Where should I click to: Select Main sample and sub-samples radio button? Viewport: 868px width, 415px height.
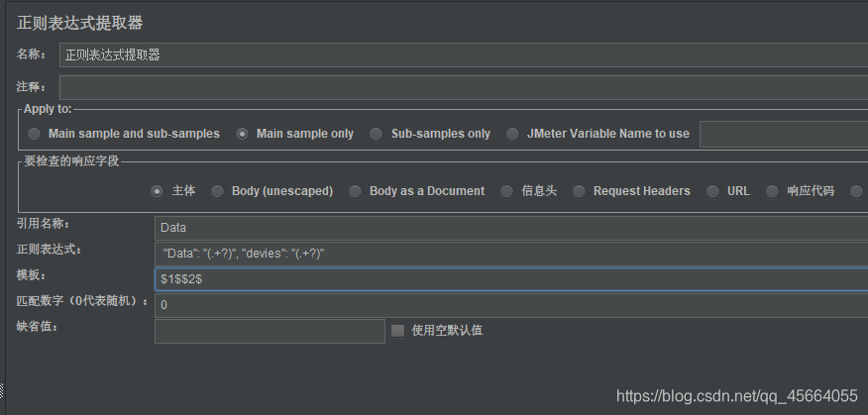(x=35, y=134)
